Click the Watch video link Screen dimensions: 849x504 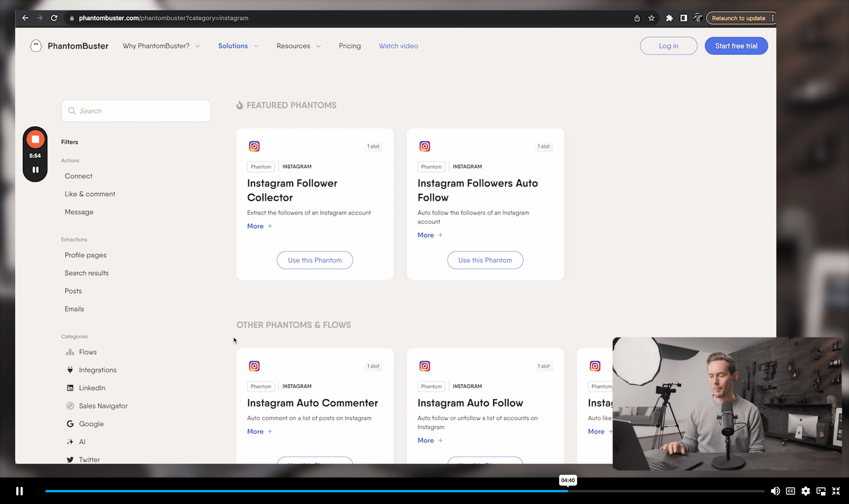tap(398, 46)
